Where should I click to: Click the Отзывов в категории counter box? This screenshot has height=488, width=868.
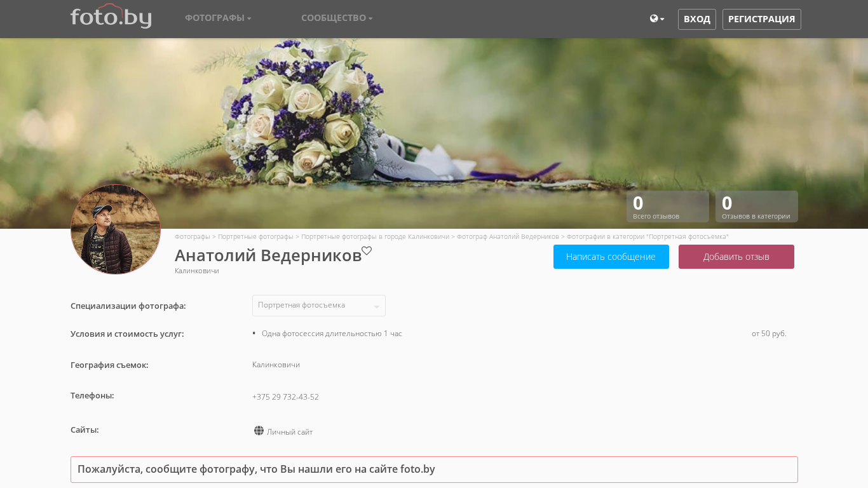click(x=756, y=207)
